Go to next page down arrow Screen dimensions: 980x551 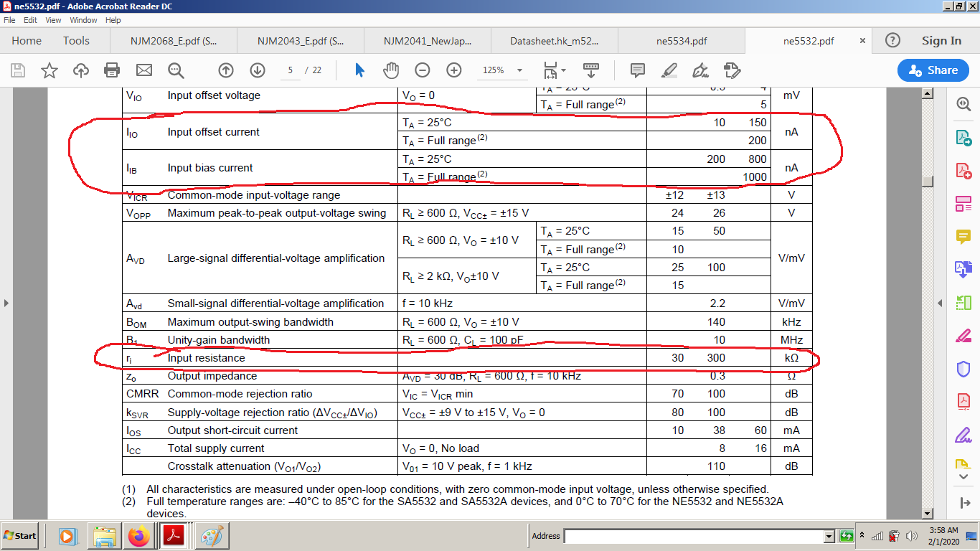tap(258, 70)
